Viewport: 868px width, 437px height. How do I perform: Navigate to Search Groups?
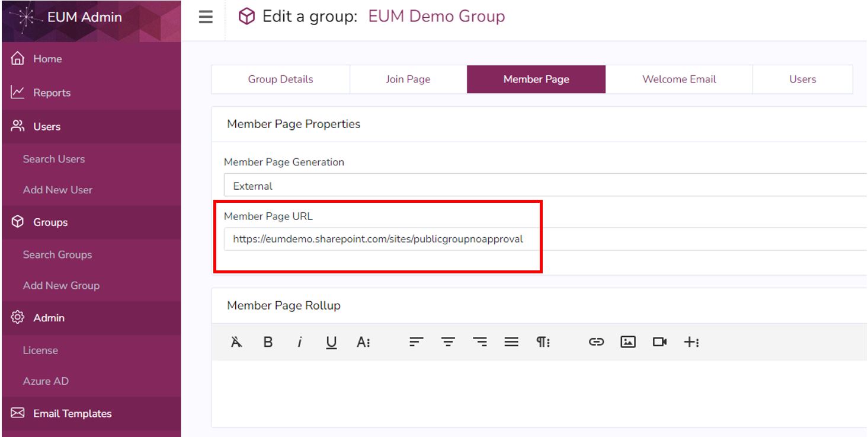pos(57,254)
